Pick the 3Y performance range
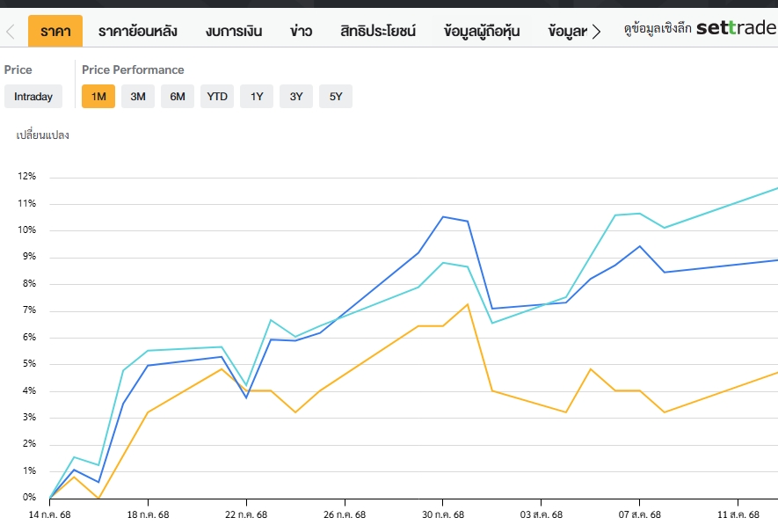 point(296,97)
